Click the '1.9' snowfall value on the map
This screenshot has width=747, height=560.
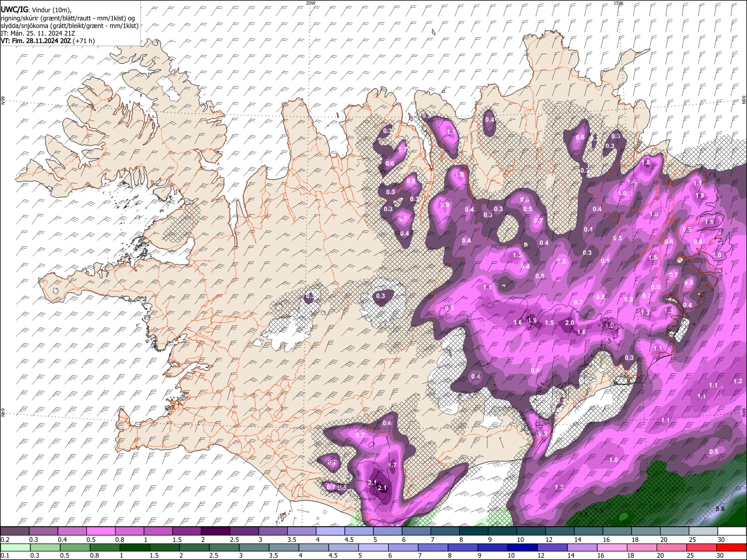[x=532, y=320]
